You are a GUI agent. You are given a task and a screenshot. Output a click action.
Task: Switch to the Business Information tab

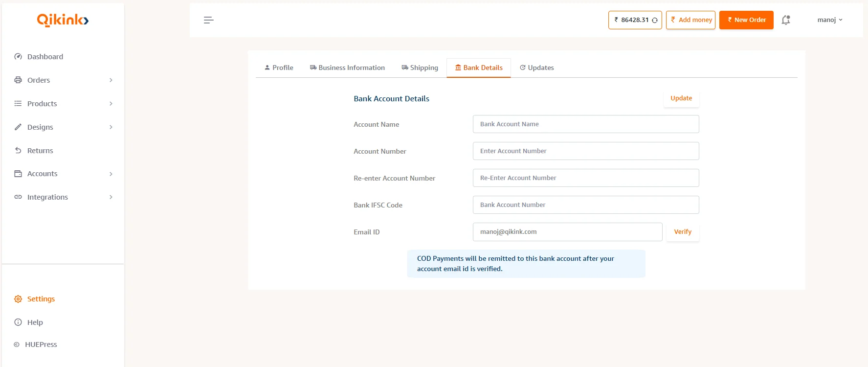point(347,68)
